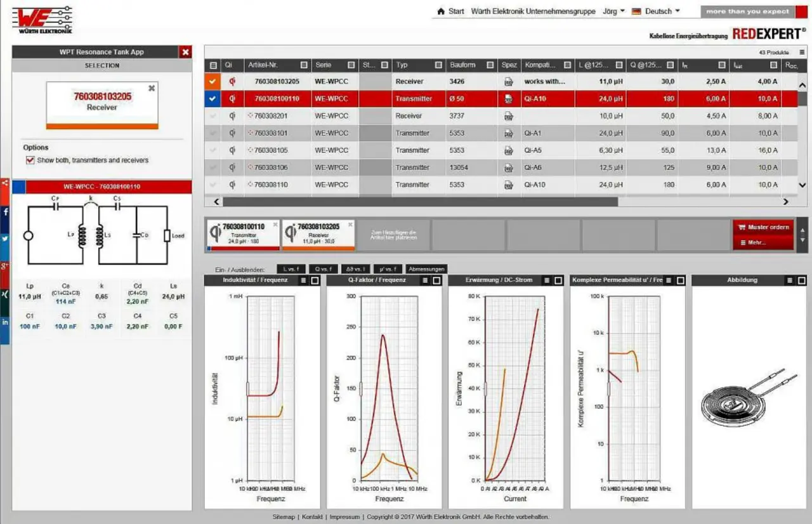812x524 pixels.
Task: Open the Kompati... column filter
Action: 568,65
